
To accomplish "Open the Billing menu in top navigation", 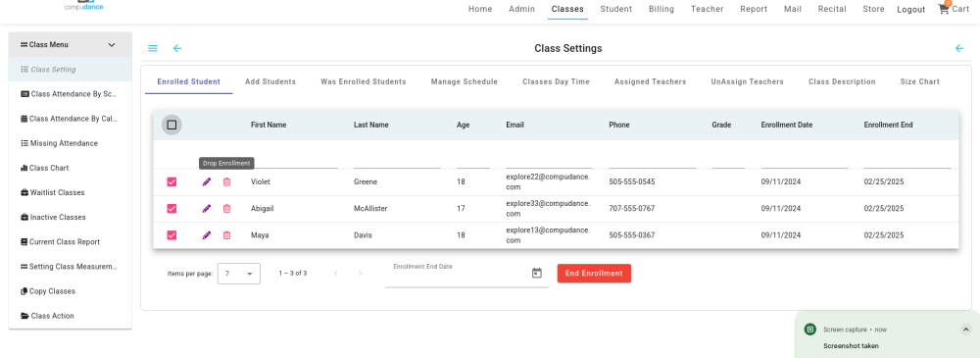I will pos(661,9).
